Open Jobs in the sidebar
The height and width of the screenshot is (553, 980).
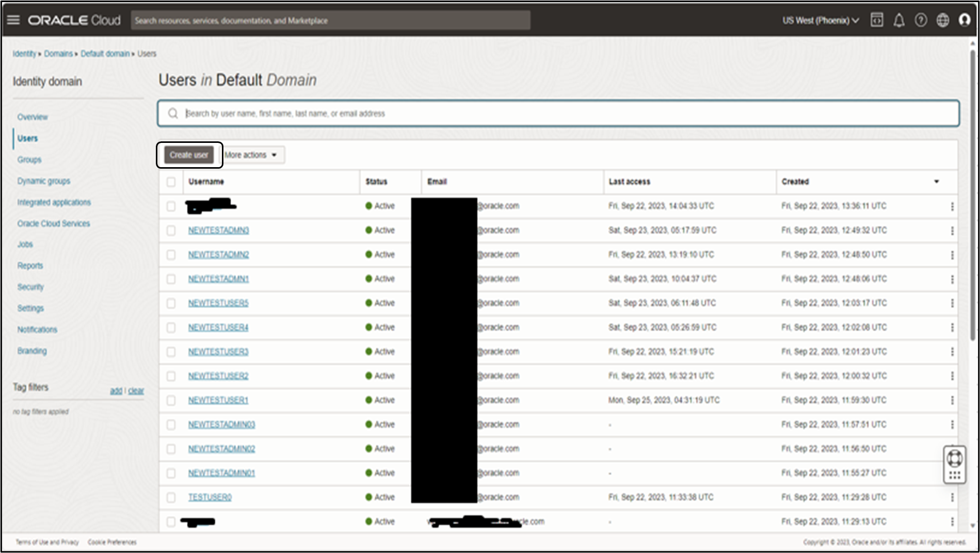click(x=25, y=245)
